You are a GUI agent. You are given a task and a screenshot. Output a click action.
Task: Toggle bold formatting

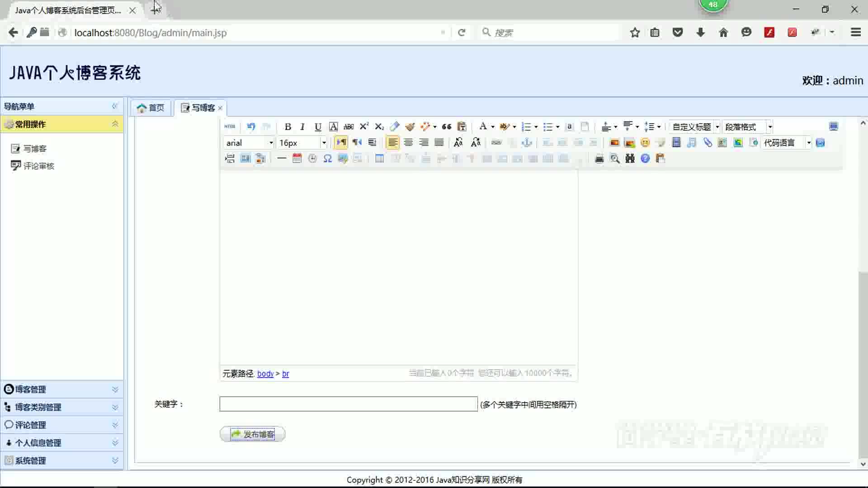point(288,127)
